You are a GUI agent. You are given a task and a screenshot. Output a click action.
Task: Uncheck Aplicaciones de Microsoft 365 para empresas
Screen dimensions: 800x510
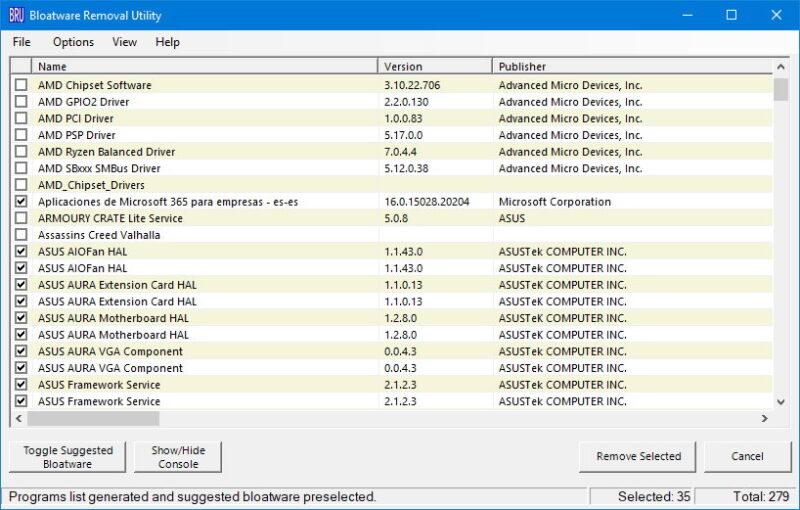click(x=21, y=202)
